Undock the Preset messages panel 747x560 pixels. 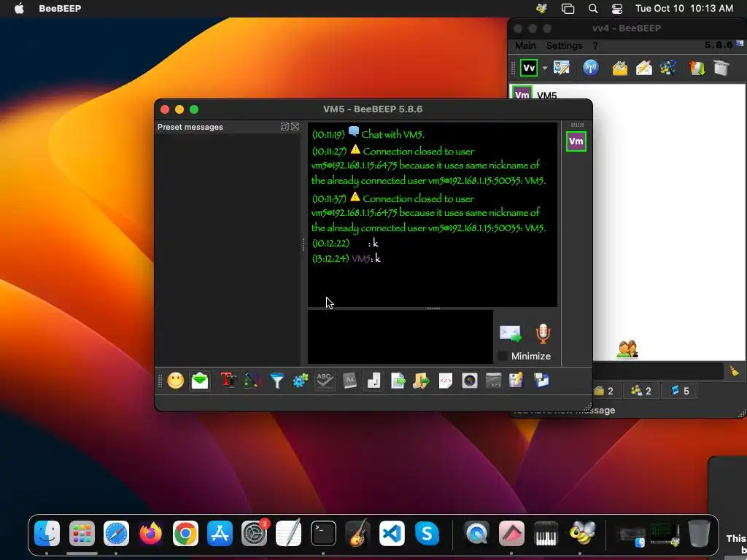click(285, 127)
